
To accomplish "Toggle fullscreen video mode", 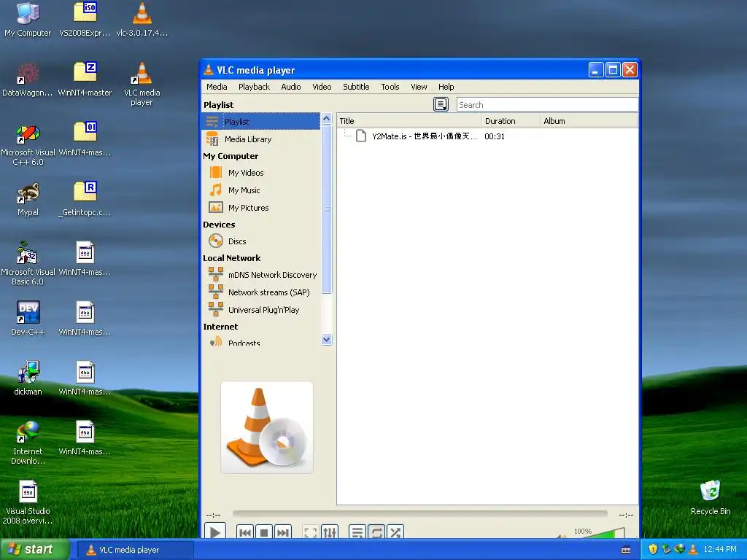I will point(311,532).
